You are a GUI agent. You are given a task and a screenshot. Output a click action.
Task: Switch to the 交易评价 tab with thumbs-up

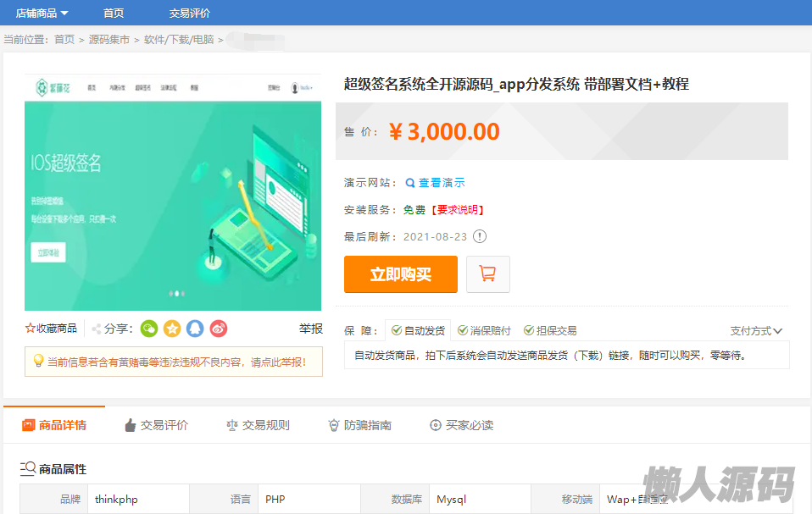click(x=157, y=425)
